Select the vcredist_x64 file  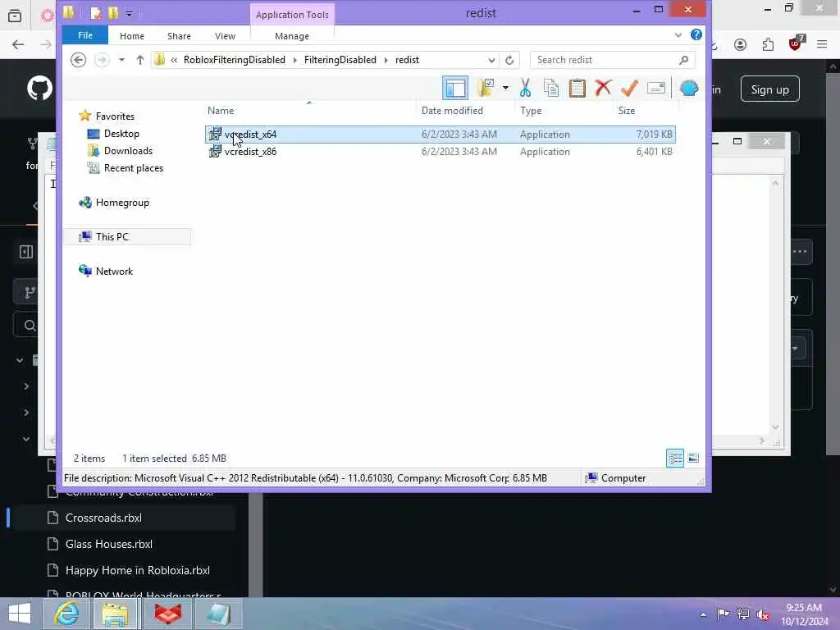441,135
